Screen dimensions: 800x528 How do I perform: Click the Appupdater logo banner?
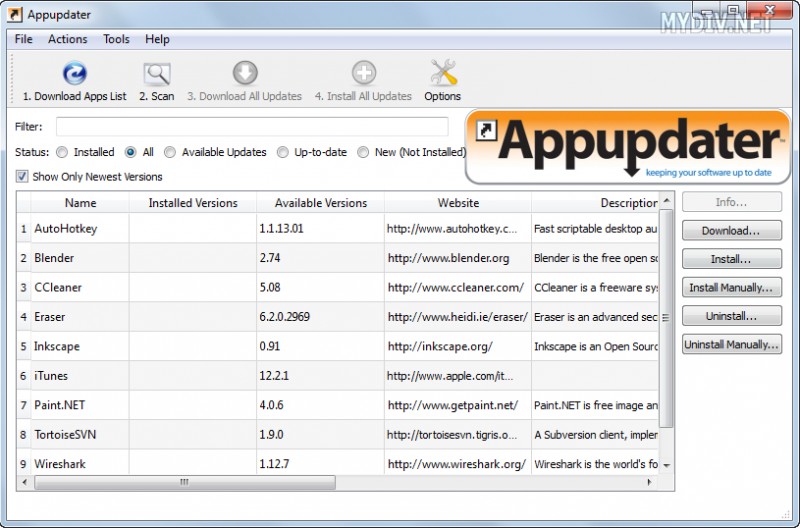(628, 146)
